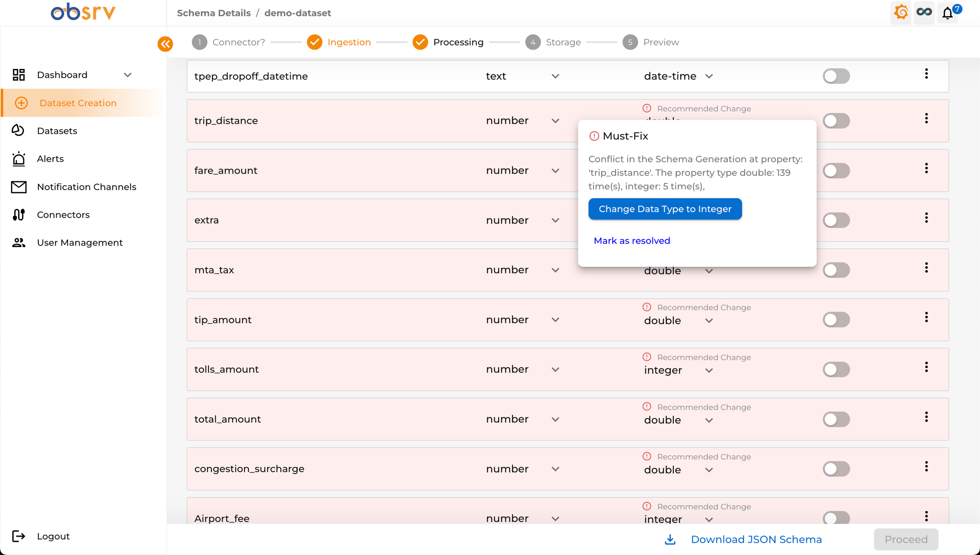This screenshot has height=555, width=980.
Task: Expand the Dashboard menu chevron
Action: tap(128, 75)
